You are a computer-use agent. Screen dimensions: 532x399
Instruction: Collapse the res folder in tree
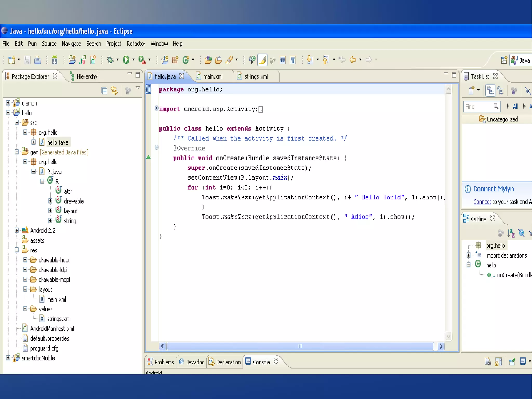17,250
